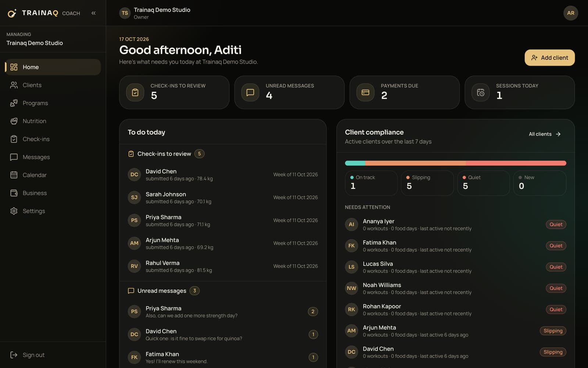Viewport: 588px width, 368px height.
Task: Click the unread badge 2 on Priya Sharma's message
Action: (313, 311)
